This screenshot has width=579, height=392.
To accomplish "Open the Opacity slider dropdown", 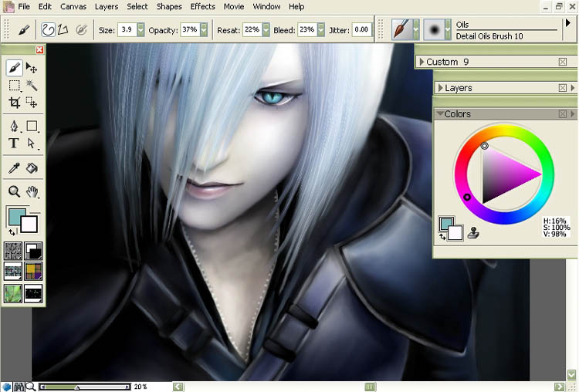I will tap(204, 29).
